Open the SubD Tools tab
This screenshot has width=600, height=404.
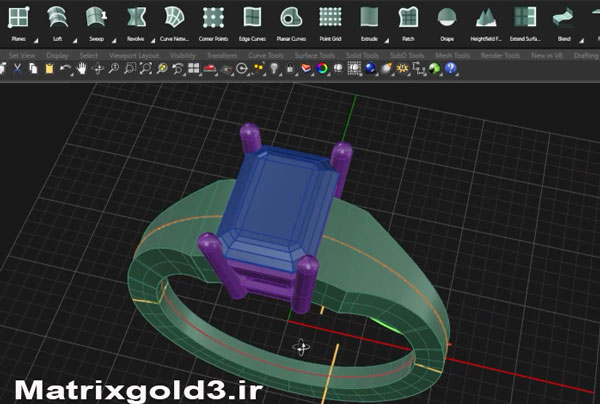pyautogui.click(x=407, y=55)
